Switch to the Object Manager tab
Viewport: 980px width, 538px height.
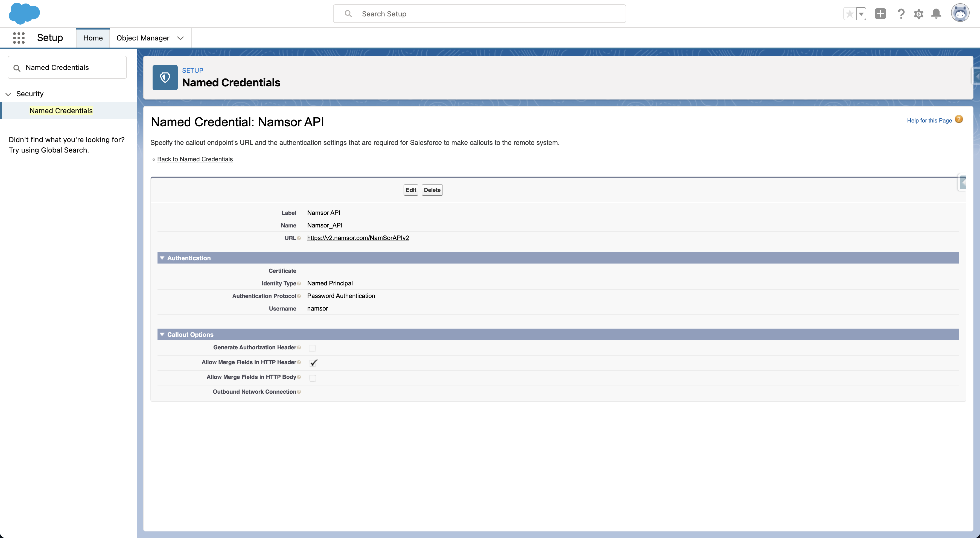(143, 38)
